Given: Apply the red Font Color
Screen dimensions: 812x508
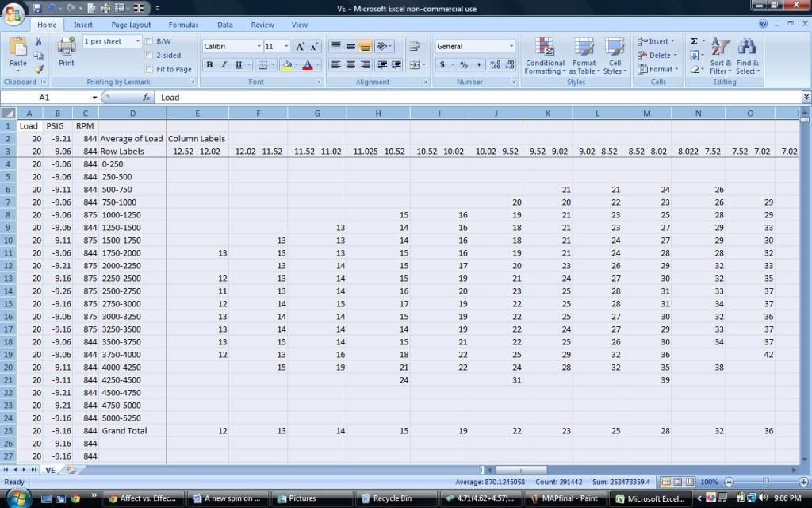Looking at the screenshot, I should click(x=308, y=65).
